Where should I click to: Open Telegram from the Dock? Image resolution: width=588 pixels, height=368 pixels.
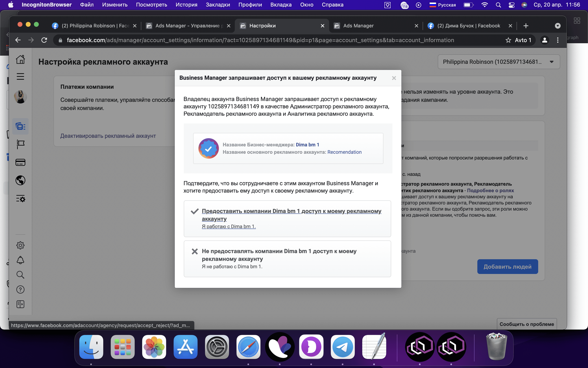[x=343, y=347]
